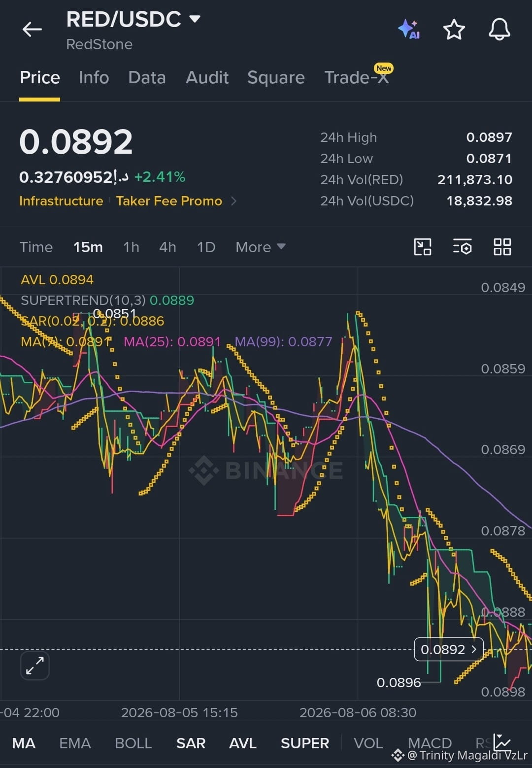Open the Taker Fee Promo link
The image size is (532, 768).
coord(169,201)
